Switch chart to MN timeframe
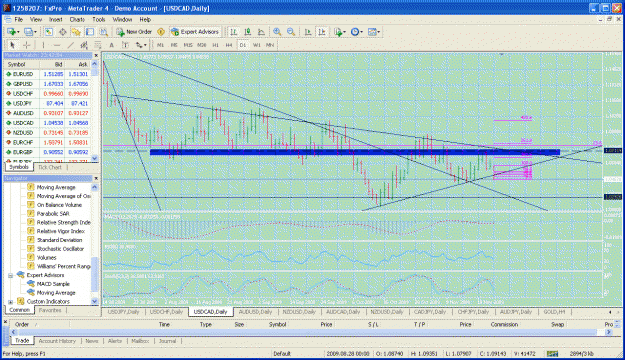Viewport: 625px width, 360px height. click(x=270, y=45)
